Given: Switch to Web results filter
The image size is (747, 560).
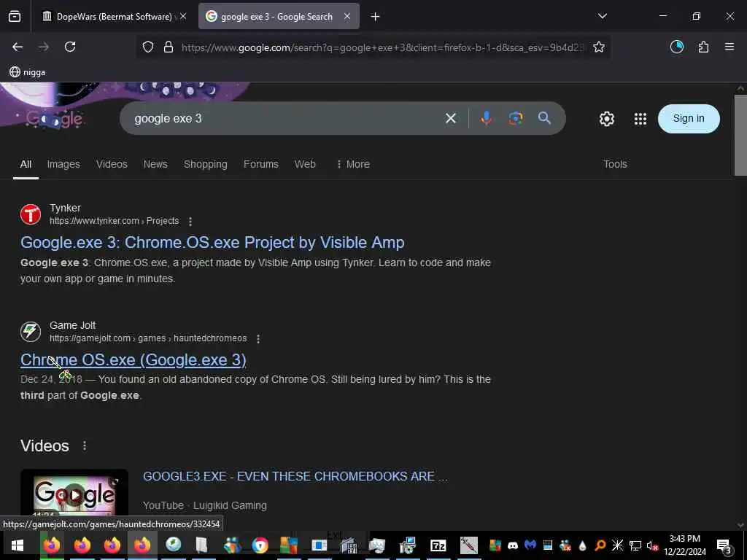Looking at the screenshot, I should pos(305,164).
